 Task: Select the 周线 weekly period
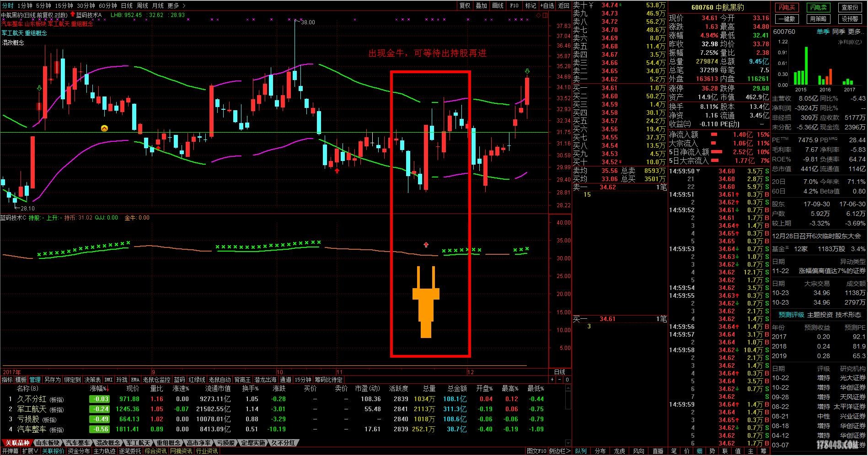(142, 5)
